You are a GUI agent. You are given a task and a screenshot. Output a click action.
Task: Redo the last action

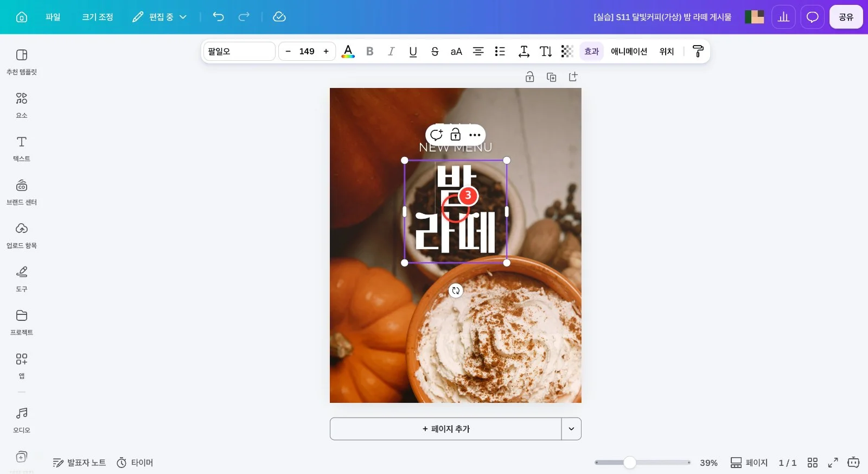(x=244, y=17)
